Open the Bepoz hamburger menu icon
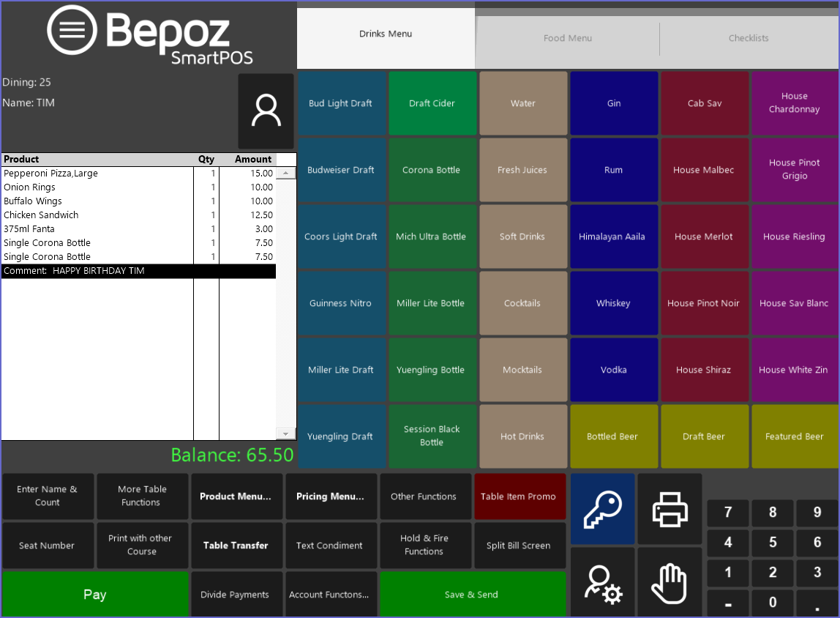This screenshot has width=840, height=618. pos(72,30)
